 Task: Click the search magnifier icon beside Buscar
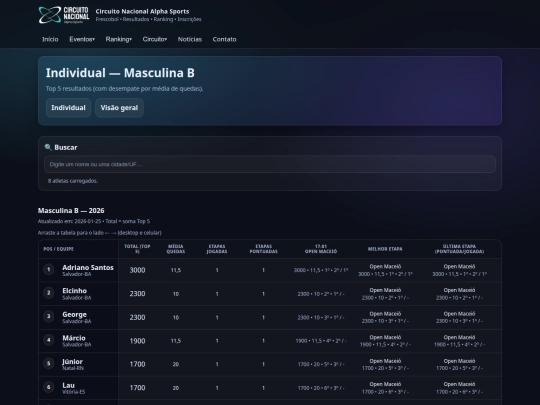pos(48,147)
